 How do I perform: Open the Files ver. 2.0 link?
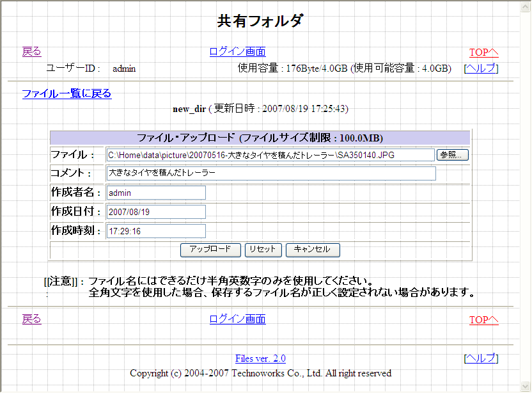[x=260, y=358]
